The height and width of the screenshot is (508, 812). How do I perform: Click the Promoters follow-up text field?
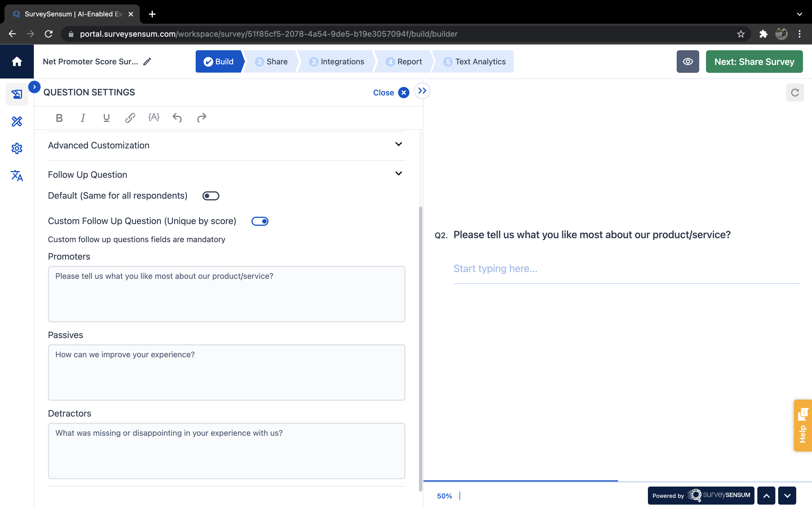226,294
